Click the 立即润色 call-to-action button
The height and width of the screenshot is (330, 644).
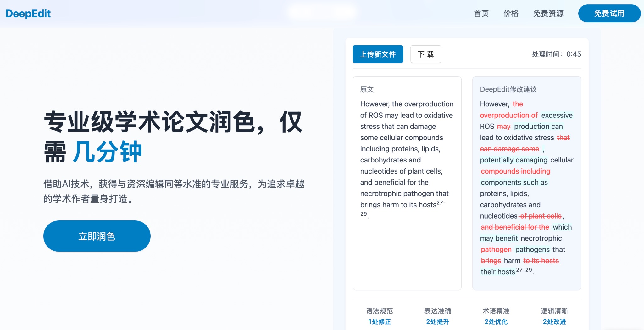pyautogui.click(x=97, y=236)
